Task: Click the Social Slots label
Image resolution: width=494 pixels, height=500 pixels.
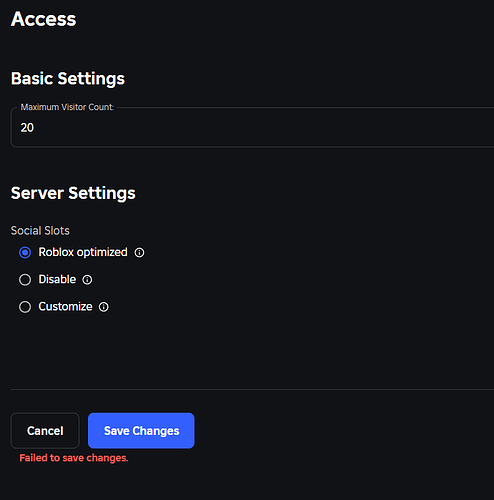Action: coord(40,231)
